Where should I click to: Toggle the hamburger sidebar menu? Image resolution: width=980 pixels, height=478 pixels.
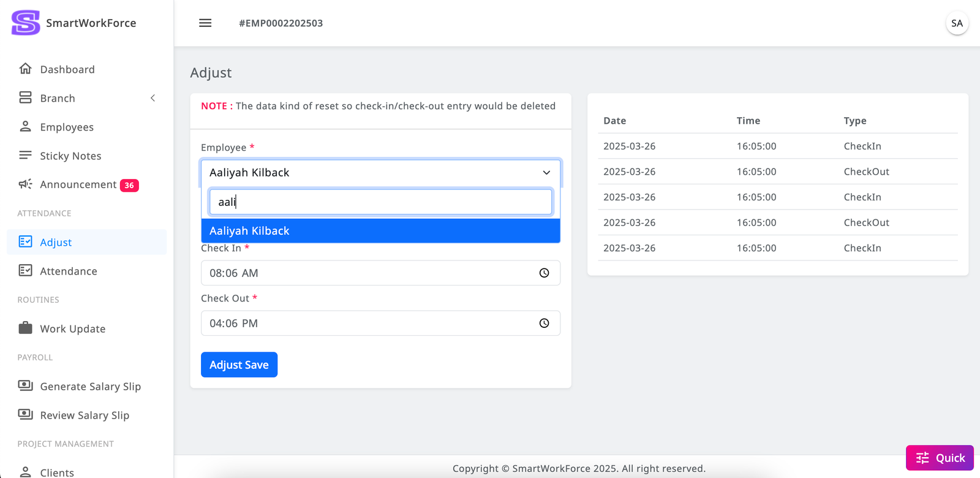pyautogui.click(x=205, y=23)
